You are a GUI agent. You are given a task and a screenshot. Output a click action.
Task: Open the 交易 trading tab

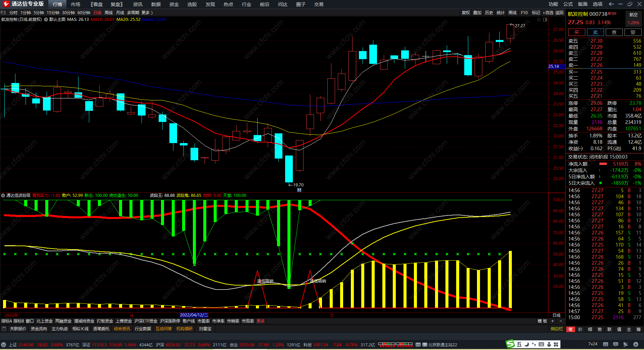[319, 4]
